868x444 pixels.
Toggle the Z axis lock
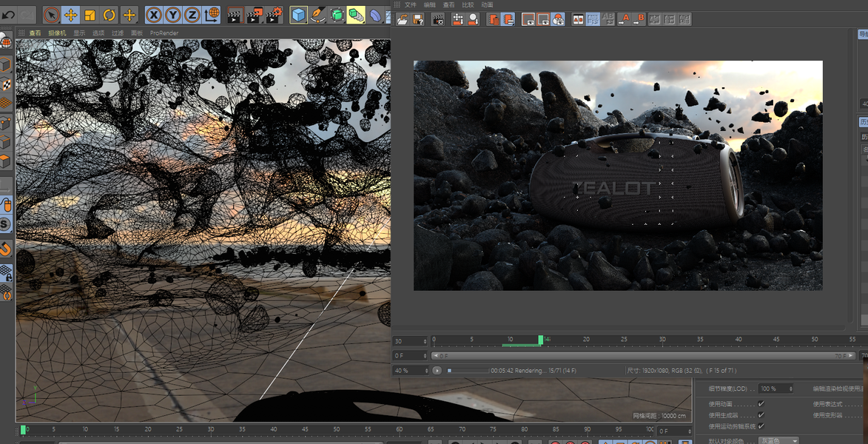click(192, 15)
